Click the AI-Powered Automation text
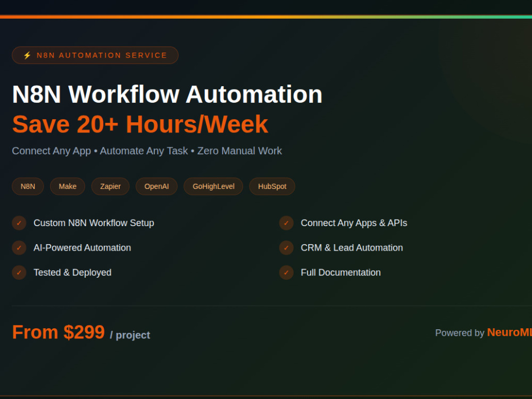Image resolution: width=532 pixels, height=399 pixels. [x=82, y=248]
